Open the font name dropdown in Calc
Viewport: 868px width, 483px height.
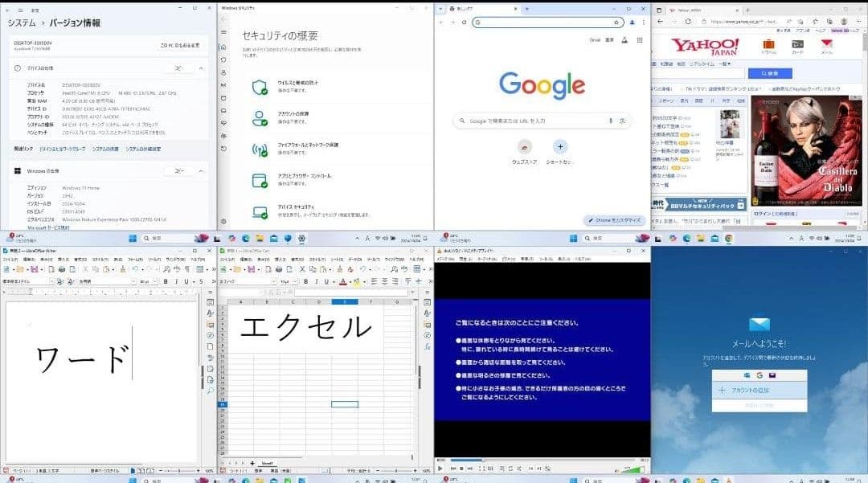275,282
